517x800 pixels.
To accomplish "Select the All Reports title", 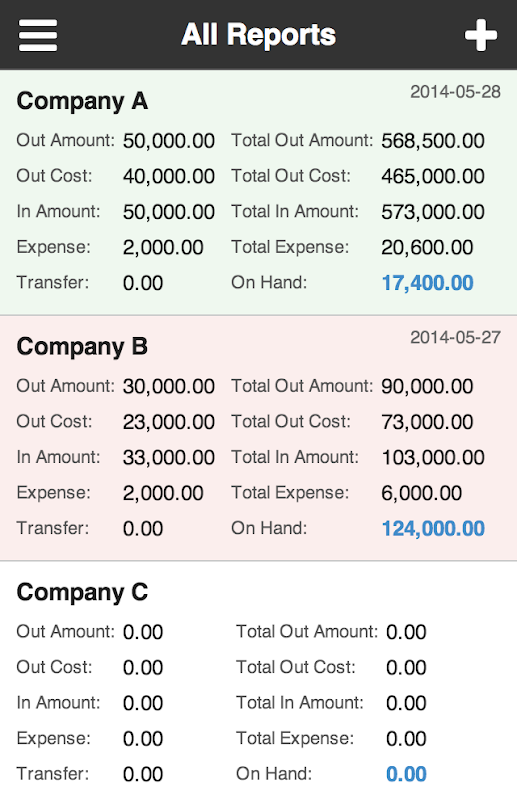I will [258, 35].
